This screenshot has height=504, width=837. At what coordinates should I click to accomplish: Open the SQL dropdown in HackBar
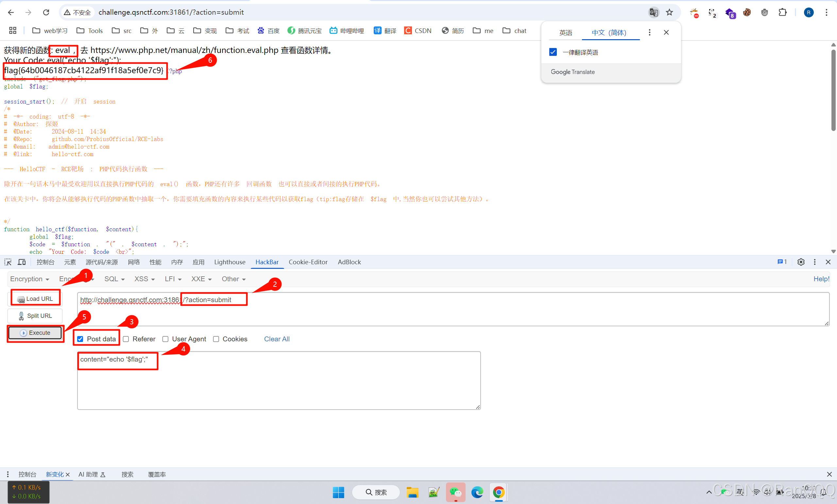(114, 279)
